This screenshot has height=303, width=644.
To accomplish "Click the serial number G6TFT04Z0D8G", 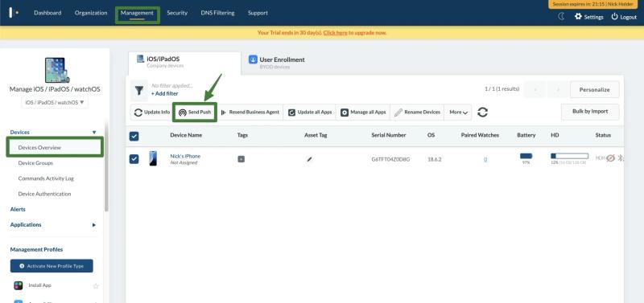I will coord(390,159).
